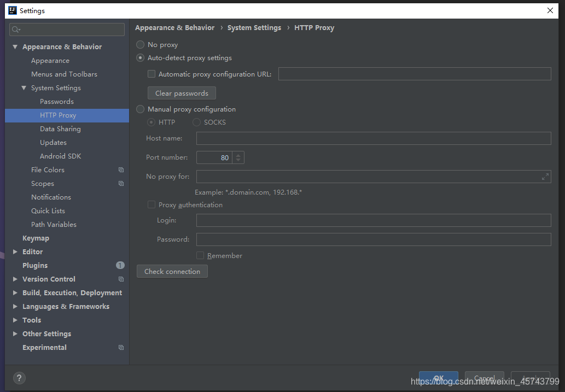Open Menus and Toolbars settings
The height and width of the screenshot is (392, 565).
[64, 74]
